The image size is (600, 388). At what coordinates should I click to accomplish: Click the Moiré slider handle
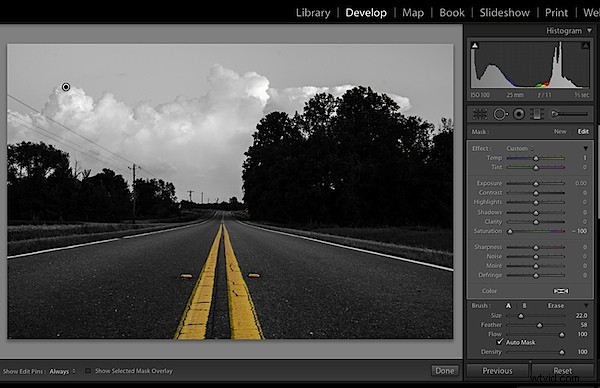click(536, 266)
